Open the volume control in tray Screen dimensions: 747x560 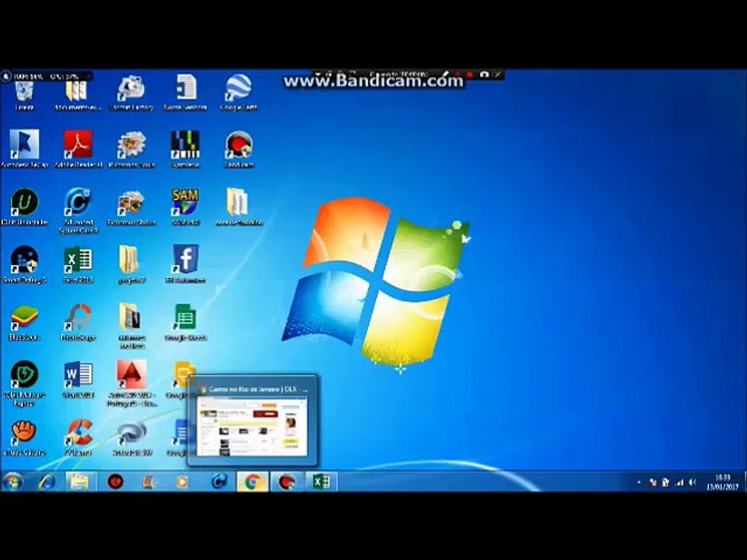693,482
